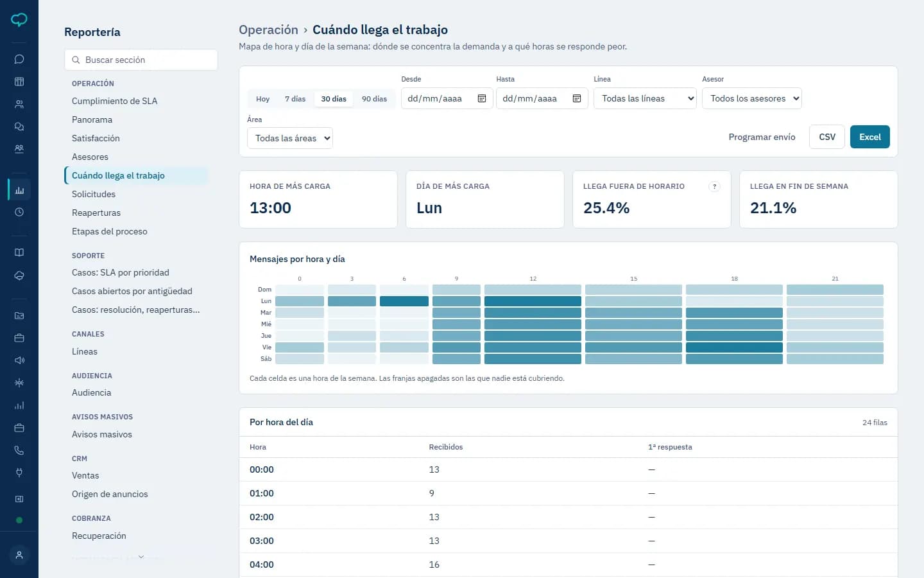Select the 30 días range option

tap(334, 99)
